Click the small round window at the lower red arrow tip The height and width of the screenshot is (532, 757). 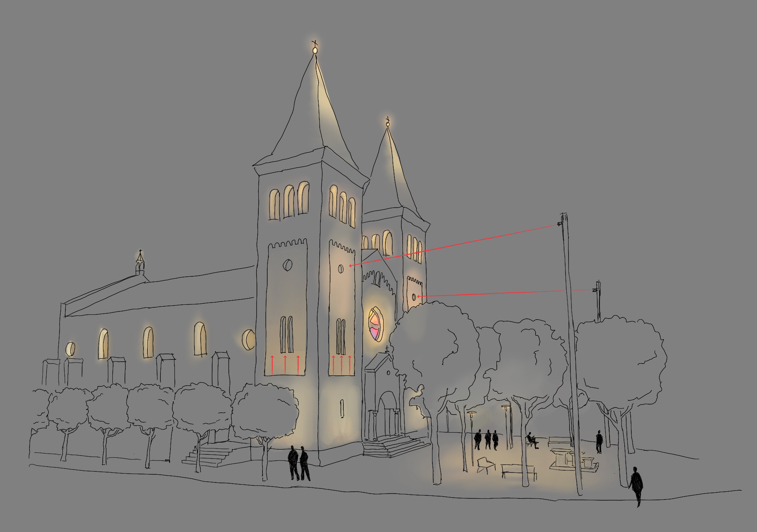[x=414, y=297]
